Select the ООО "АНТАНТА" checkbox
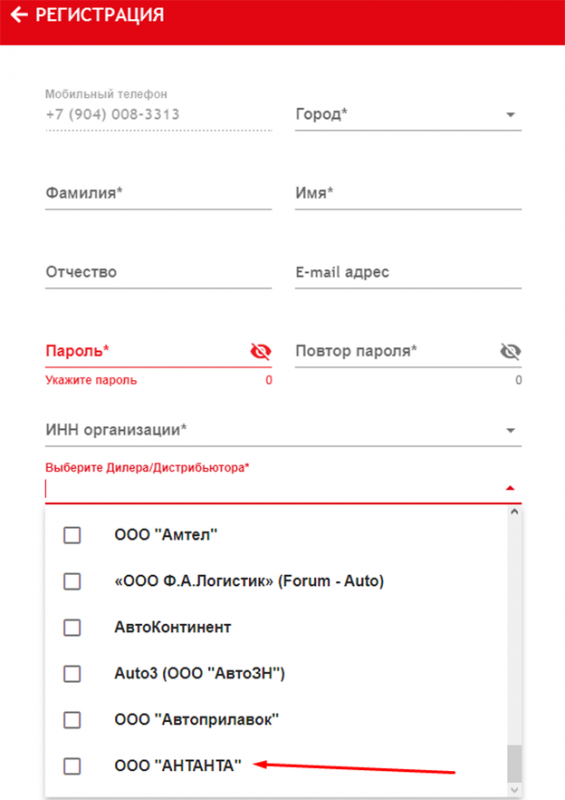The height and width of the screenshot is (800, 565). (72, 766)
